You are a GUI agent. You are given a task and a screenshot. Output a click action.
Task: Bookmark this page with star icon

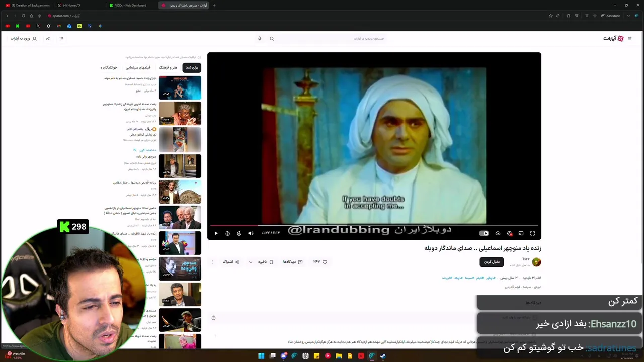coord(551,16)
